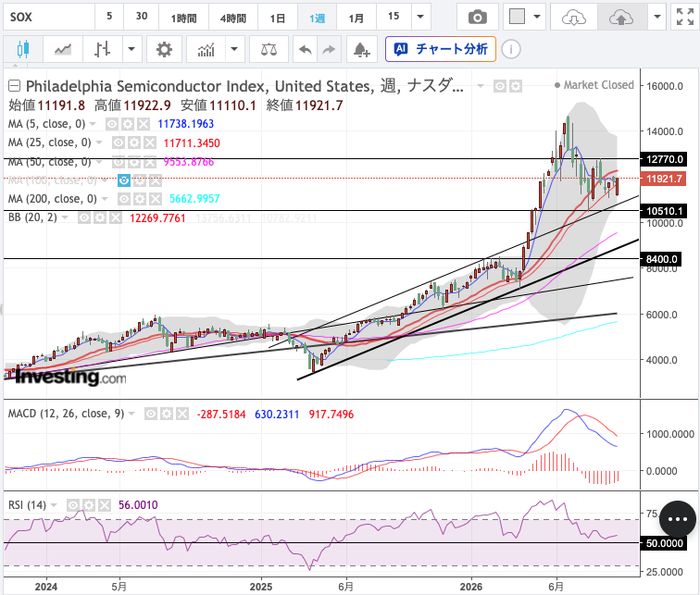
Task: Expand MA (5, close, 0) options arrow
Action: point(93,124)
